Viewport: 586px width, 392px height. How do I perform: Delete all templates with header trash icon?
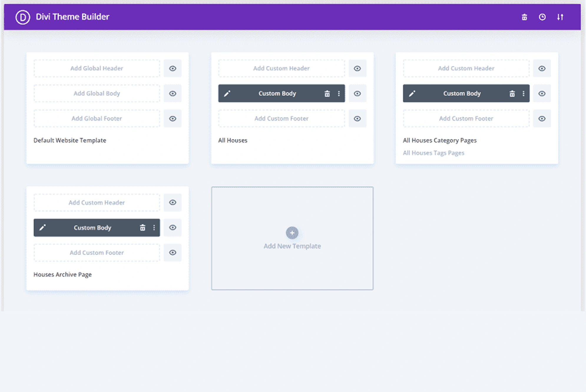524,17
